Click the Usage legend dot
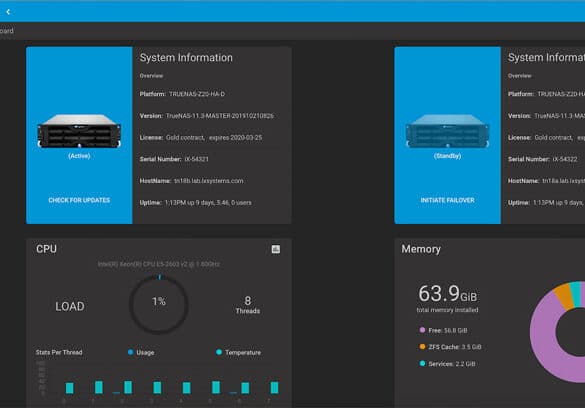Viewport: 585px width, 408px height. [x=131, y=352]
